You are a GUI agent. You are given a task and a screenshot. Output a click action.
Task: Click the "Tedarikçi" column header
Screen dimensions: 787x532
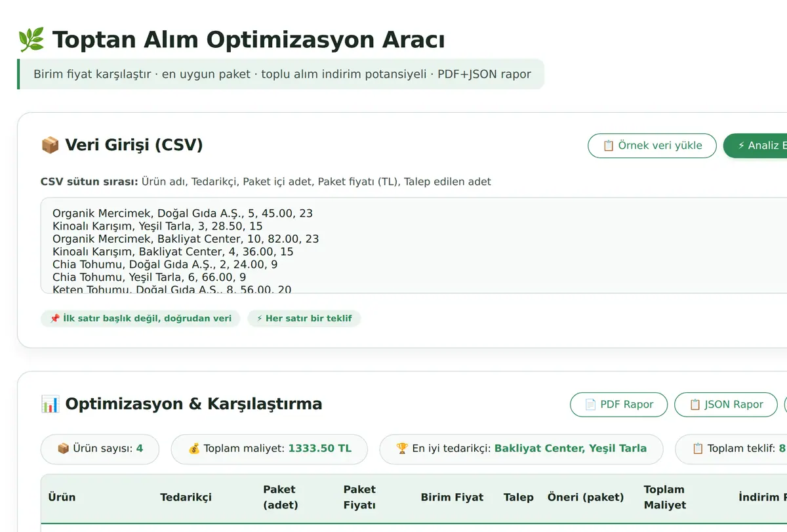(x=186, y=497)
